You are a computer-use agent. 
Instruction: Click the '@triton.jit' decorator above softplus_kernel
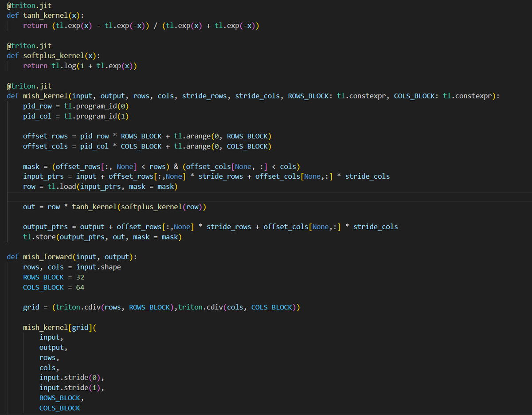click(x=29, y=46)
